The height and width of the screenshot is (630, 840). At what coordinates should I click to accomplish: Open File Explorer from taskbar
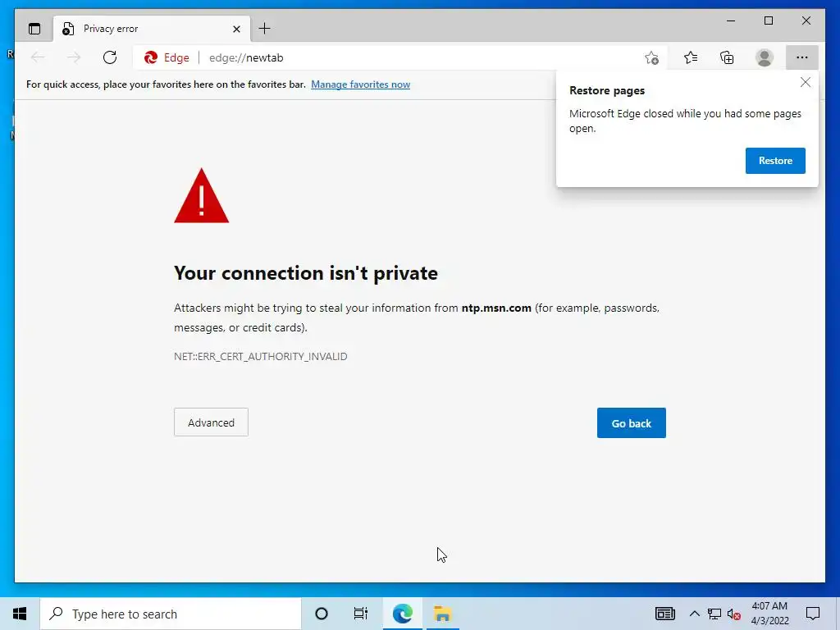pos(442,614)
